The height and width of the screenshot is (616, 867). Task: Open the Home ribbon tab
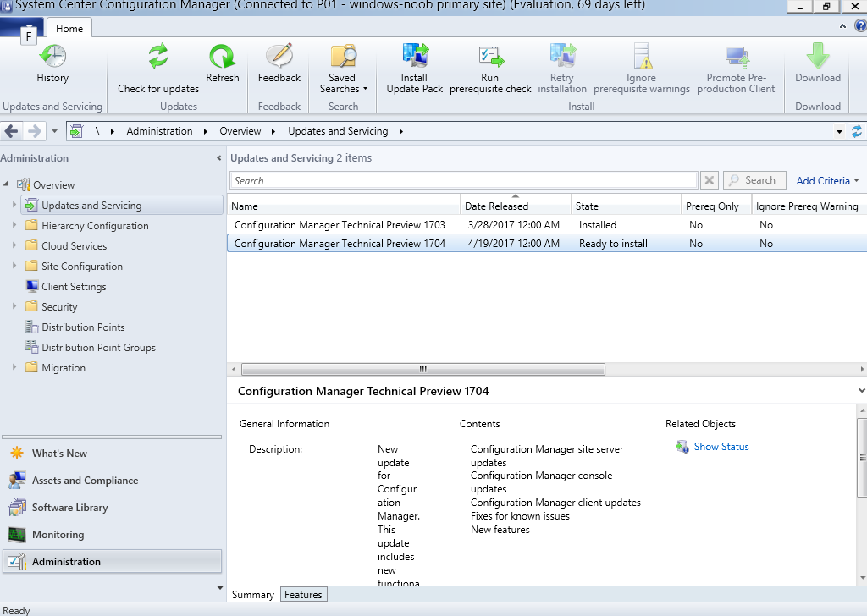click(69, 28)
